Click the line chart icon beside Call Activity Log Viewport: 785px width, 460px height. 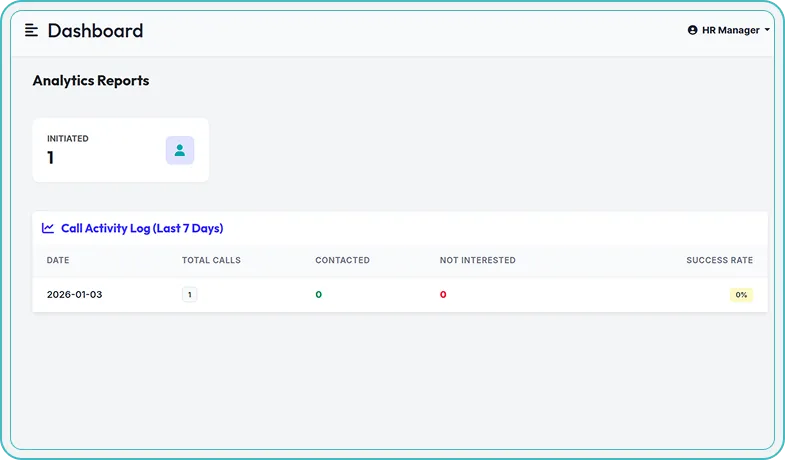(48, 228)
